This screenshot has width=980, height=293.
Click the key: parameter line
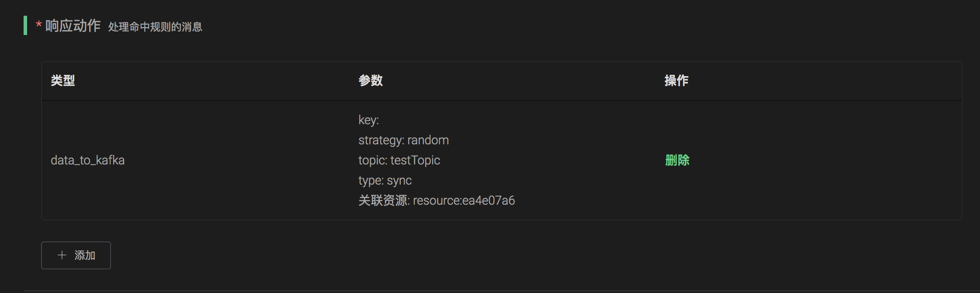[x=368, y=120]
